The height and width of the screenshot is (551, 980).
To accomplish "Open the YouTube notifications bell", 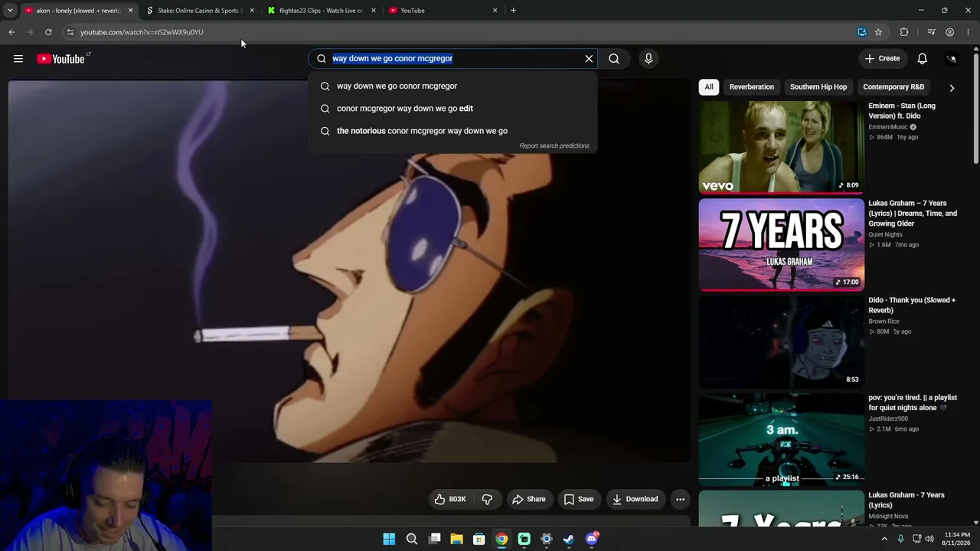I will [923, 59].
